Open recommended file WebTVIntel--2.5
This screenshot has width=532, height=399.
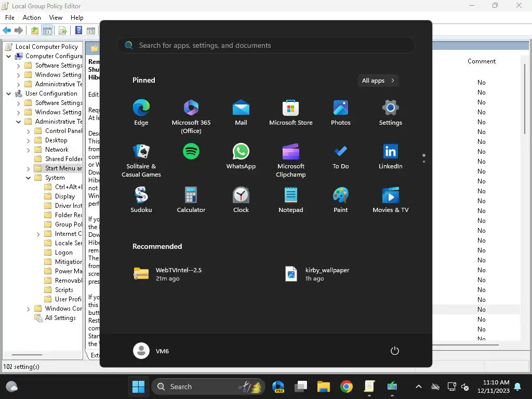tap(168, 274)
